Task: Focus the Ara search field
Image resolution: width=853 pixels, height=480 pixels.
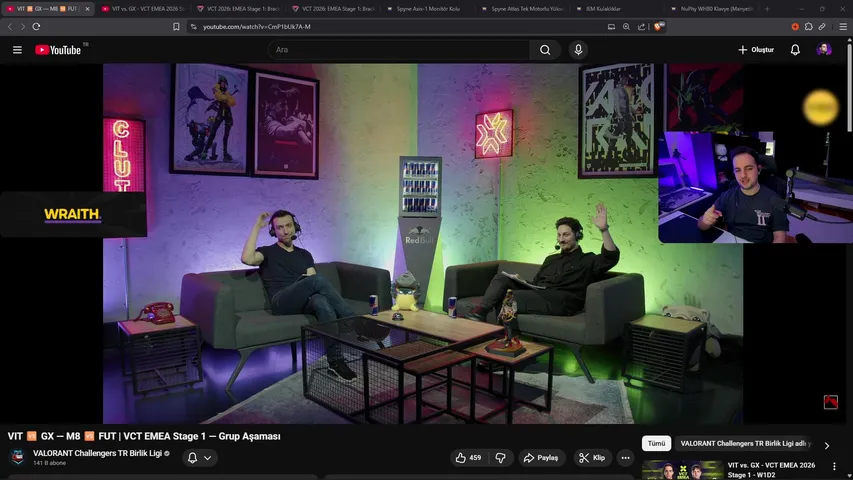Action: (x=398, y=50)
